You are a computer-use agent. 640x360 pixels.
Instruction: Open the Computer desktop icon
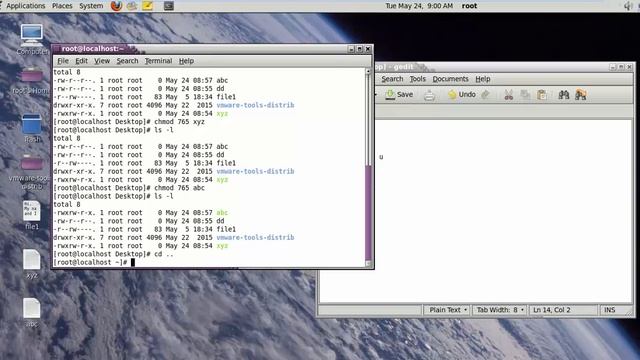point(32,40)
